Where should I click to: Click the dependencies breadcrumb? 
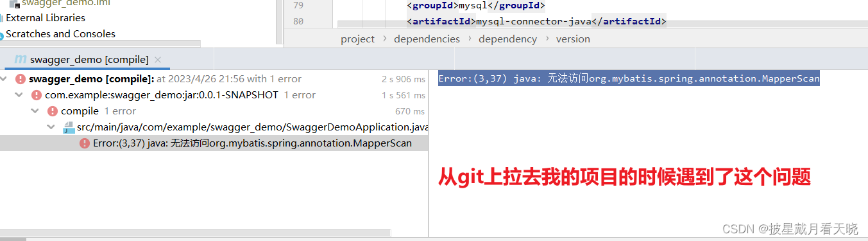(x=427, y=39)
